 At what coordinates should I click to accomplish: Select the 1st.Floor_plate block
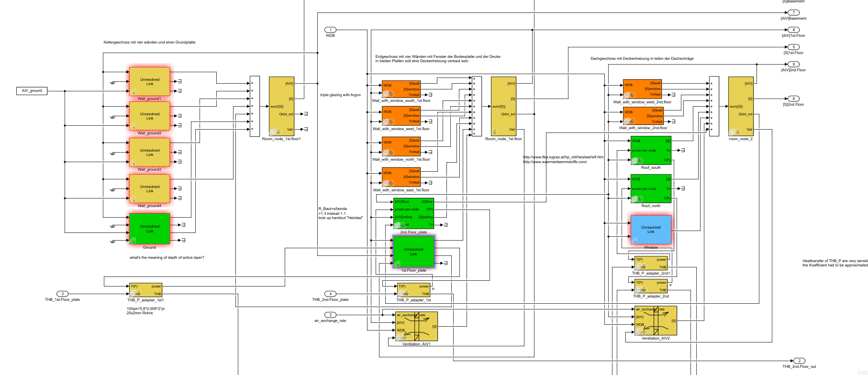[413, 252]
